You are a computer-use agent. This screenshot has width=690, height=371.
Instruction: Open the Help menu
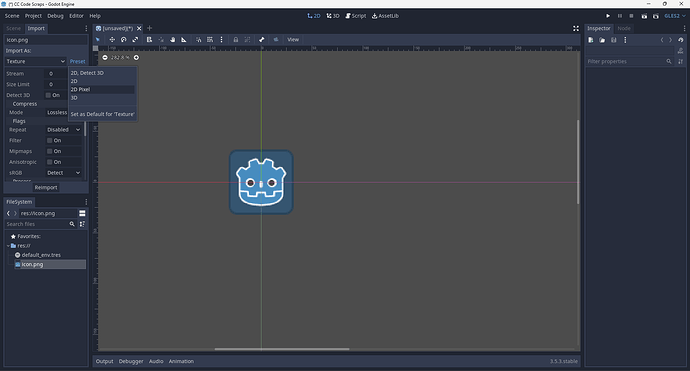coord(95,16)
